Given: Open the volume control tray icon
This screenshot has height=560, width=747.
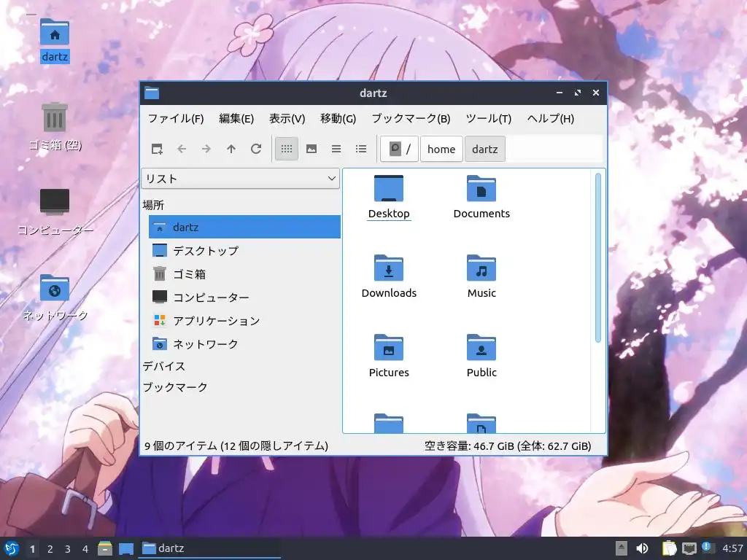Looking at the screenshot, I should pyautogui.click(x=642, y=548).
